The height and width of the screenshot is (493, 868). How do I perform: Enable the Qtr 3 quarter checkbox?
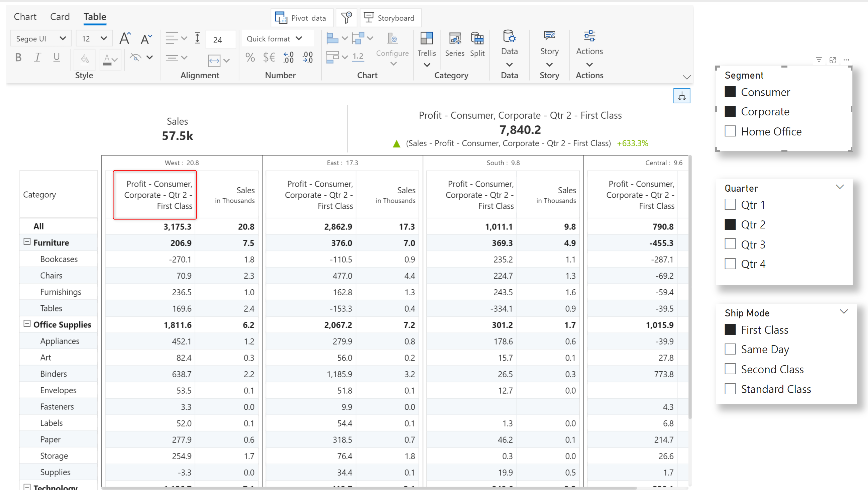[x=730, y=244]
